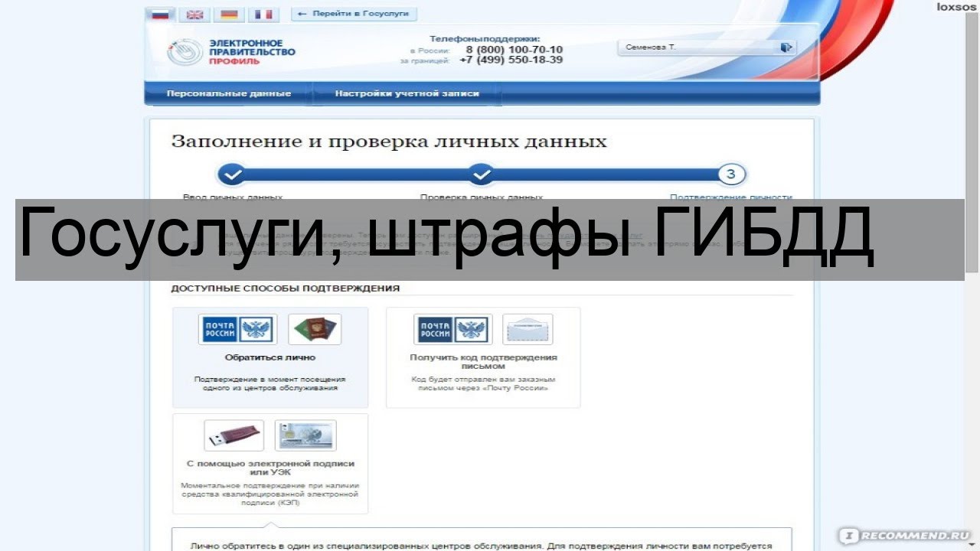Click Почта России logo in letter code card

[453, 330]
